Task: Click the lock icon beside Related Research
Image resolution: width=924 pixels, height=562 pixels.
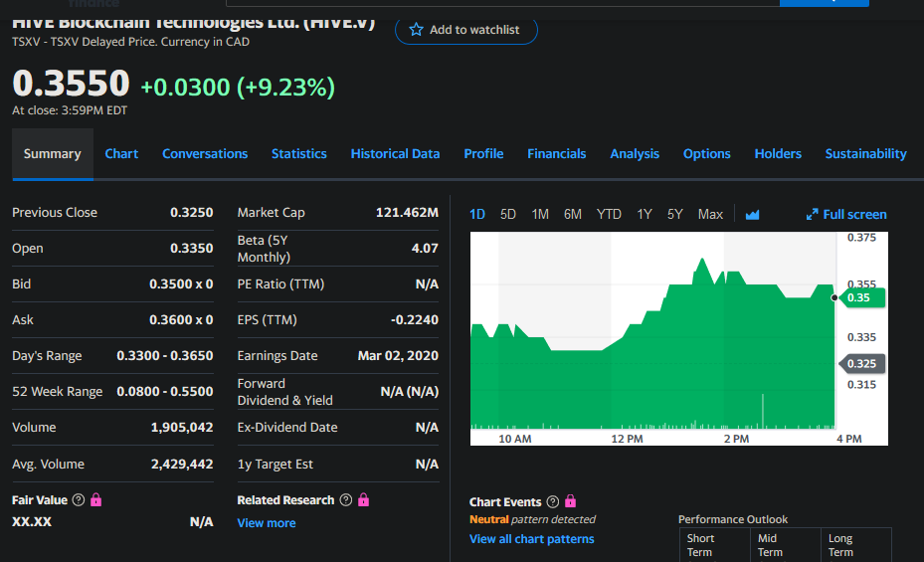Action: coord(363,499)
